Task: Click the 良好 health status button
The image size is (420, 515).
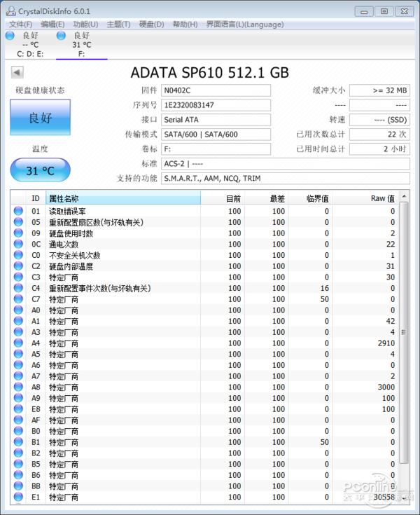Action: tap(41, 118)
